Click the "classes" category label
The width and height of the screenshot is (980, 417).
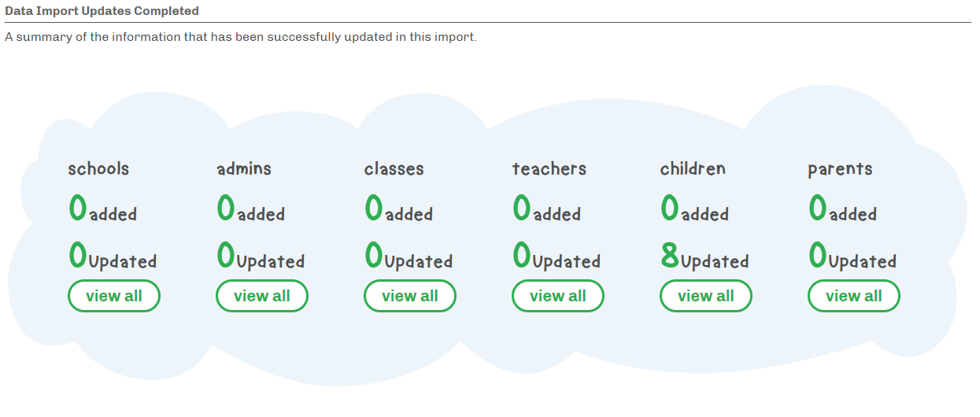point(394,168)
